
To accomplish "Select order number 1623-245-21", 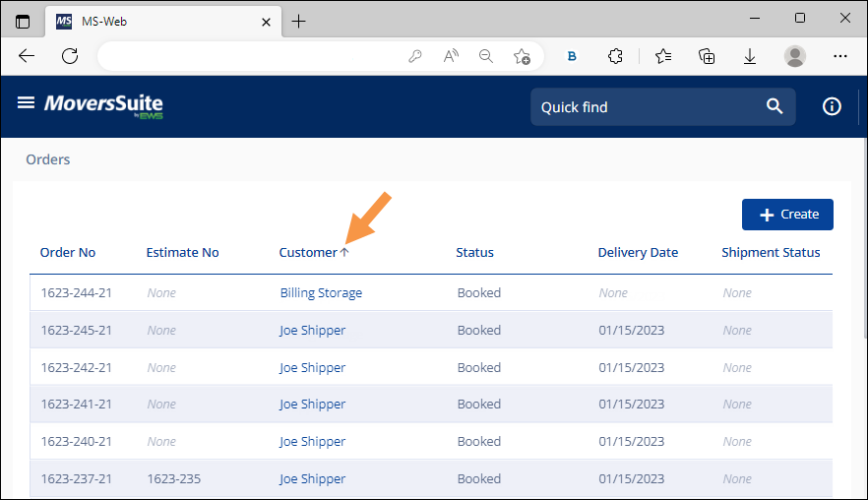I will click(77, 331).
